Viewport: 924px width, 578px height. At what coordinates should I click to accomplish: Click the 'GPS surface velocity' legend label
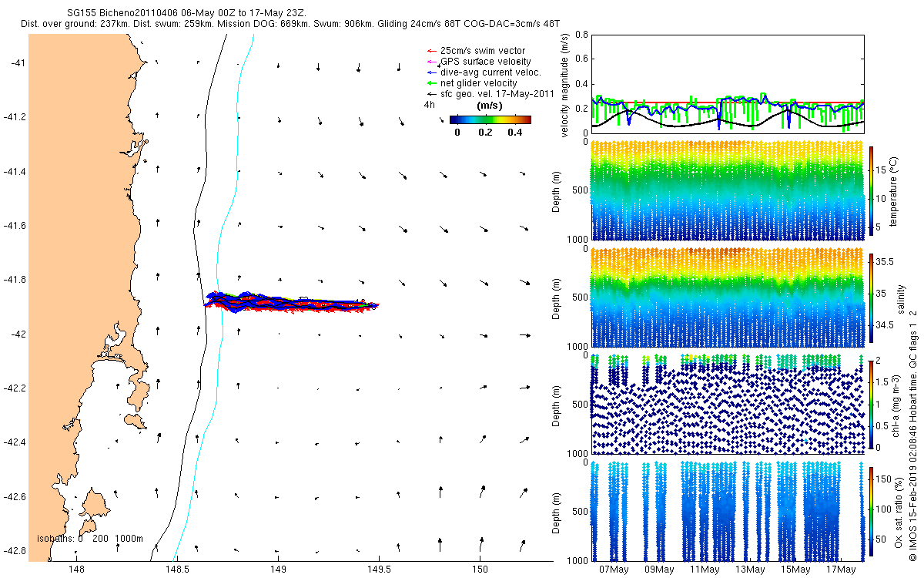pos(485,61)
